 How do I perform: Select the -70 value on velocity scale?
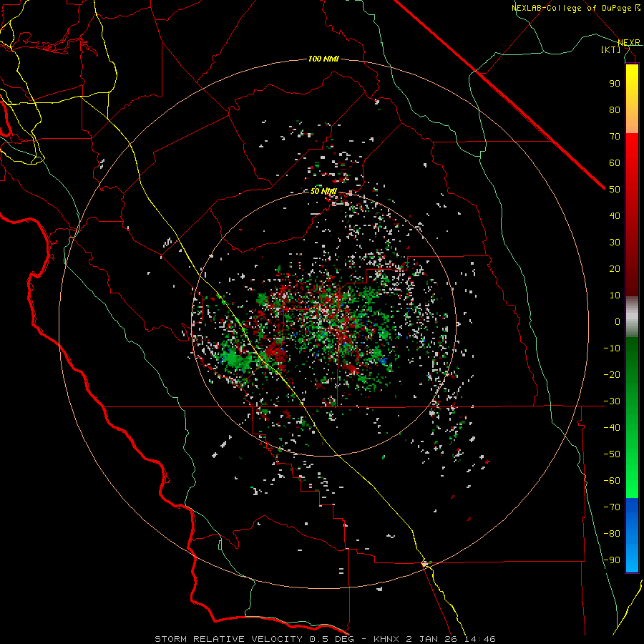612,507
